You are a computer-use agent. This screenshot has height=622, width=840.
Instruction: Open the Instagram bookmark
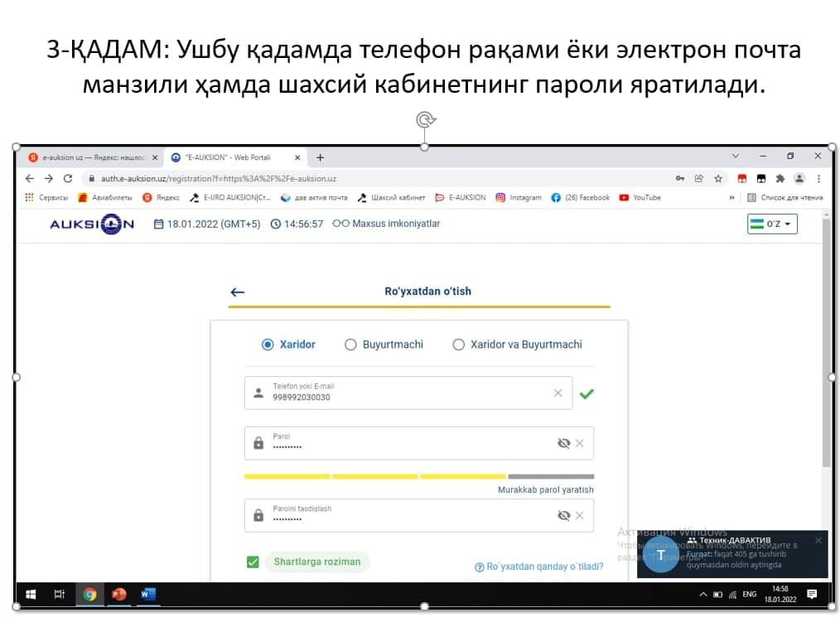(519, 198)
